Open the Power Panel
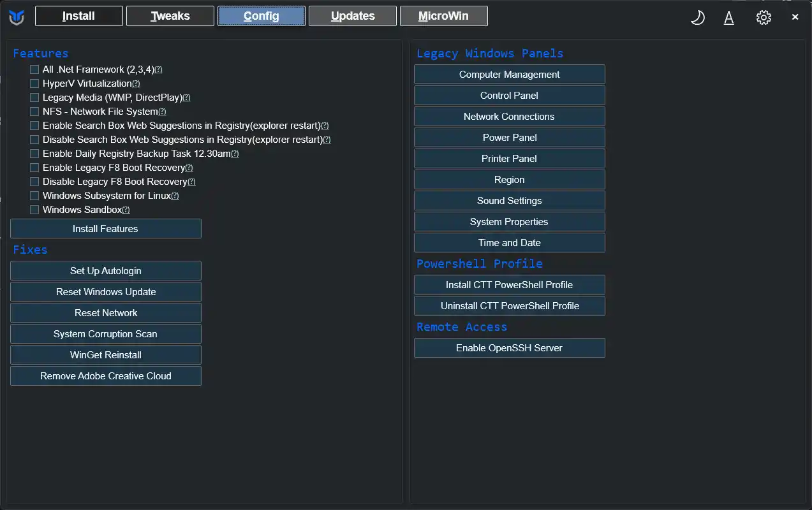 (x=510, y=138)
